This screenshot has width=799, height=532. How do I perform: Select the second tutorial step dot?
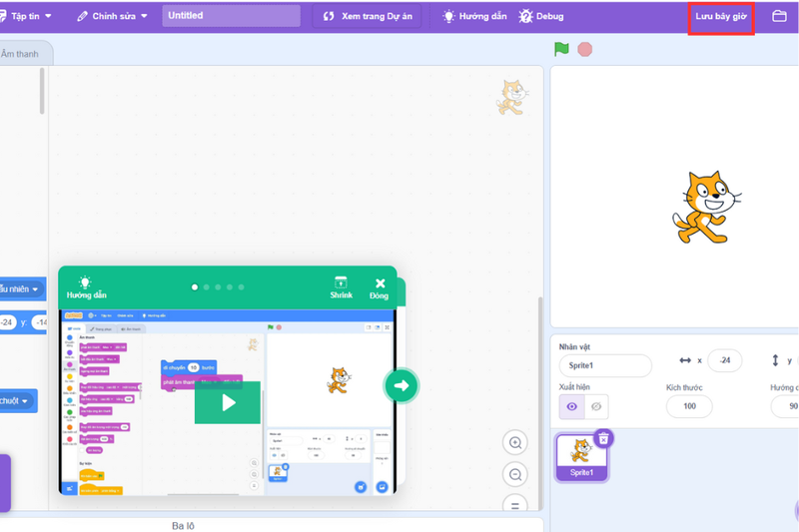pos(207,287)
